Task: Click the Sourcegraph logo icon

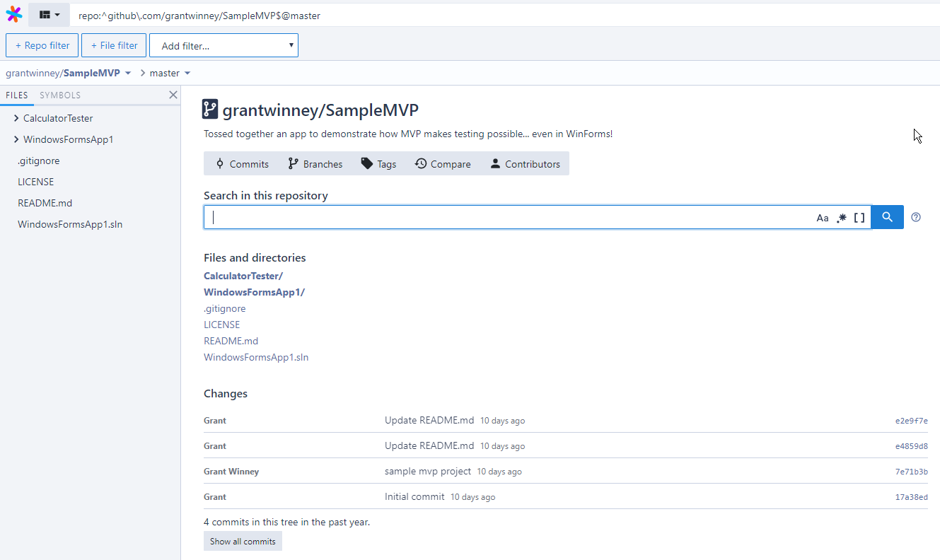Action: coord(14,15)
